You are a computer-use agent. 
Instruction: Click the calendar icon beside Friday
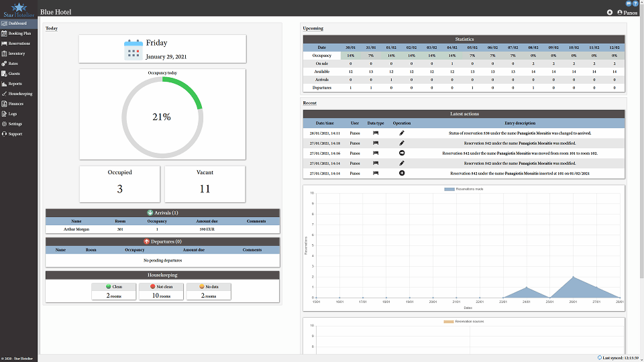[133, 50]
